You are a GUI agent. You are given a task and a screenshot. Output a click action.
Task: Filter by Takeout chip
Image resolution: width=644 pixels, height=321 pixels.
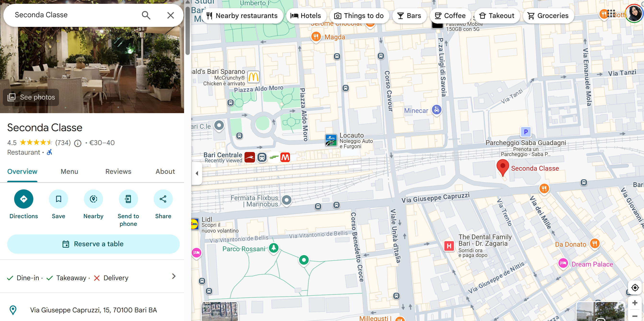497,16
